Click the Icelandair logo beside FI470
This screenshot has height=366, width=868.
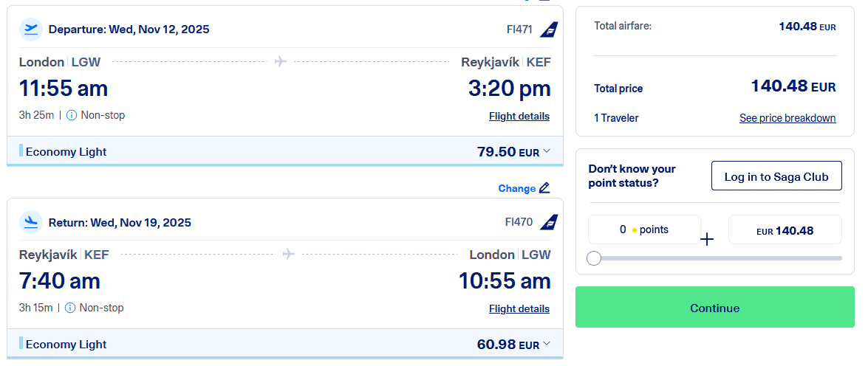549,222
